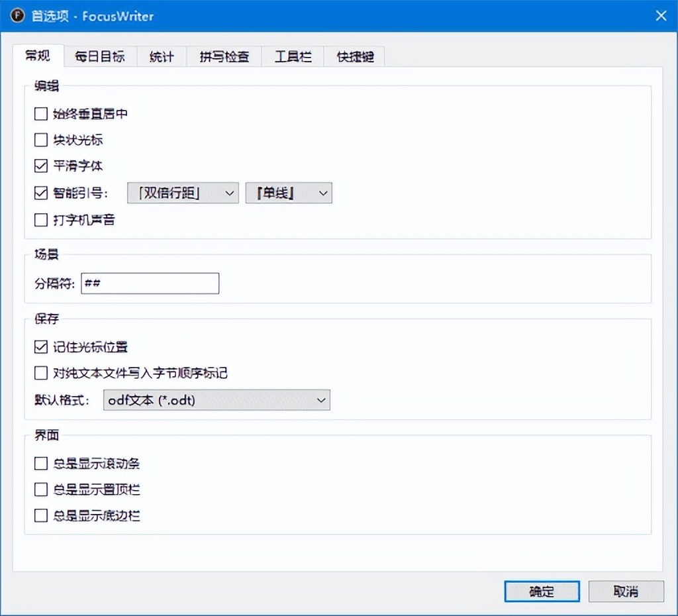Viewport: 678px width, 616px height.
Task: Enable 总是显示滚动条 checkbox
Action: click(x=40, y=464)
